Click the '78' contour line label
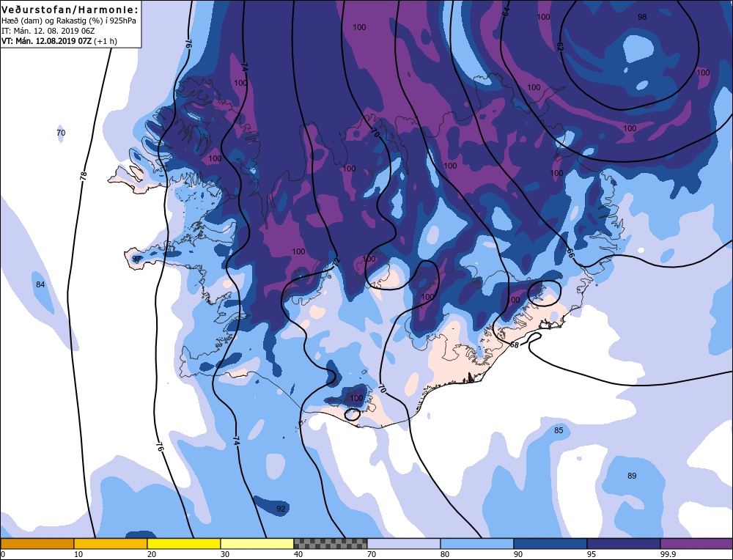Image resolution: width=733 pixels, height=560 pixels. (84, 176)
